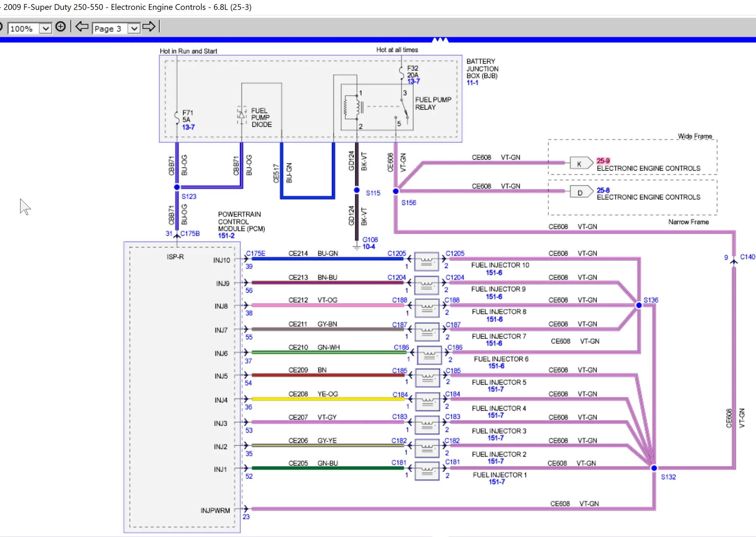Open the 100% zoom level dropdown
Screen dimensions: 756x537
[x=45, y=28]
